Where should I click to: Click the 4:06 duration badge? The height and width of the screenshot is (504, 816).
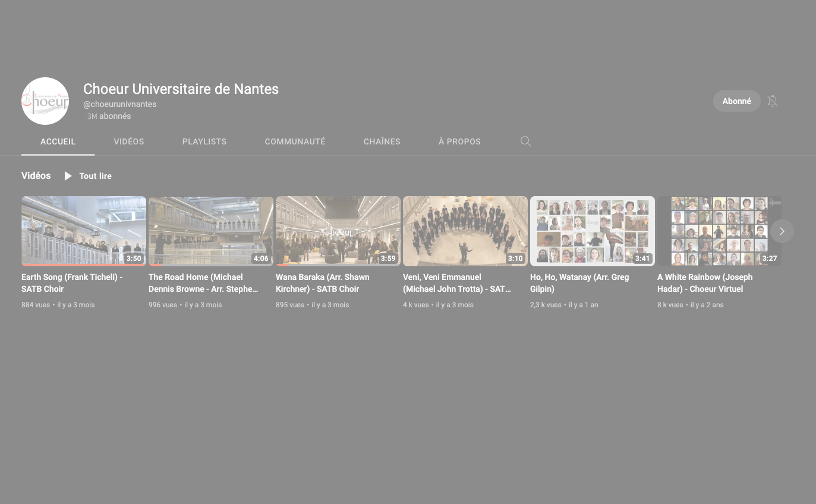[x=261, y=259]
